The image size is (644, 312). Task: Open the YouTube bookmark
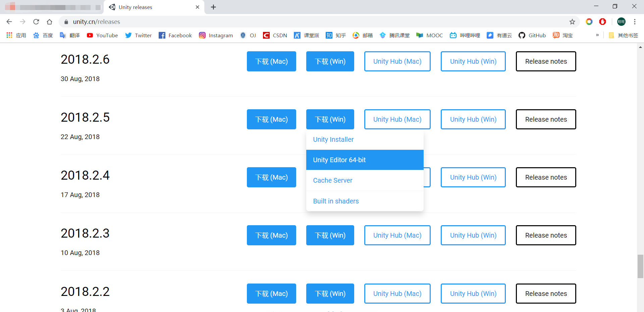[x=102, y=35]
